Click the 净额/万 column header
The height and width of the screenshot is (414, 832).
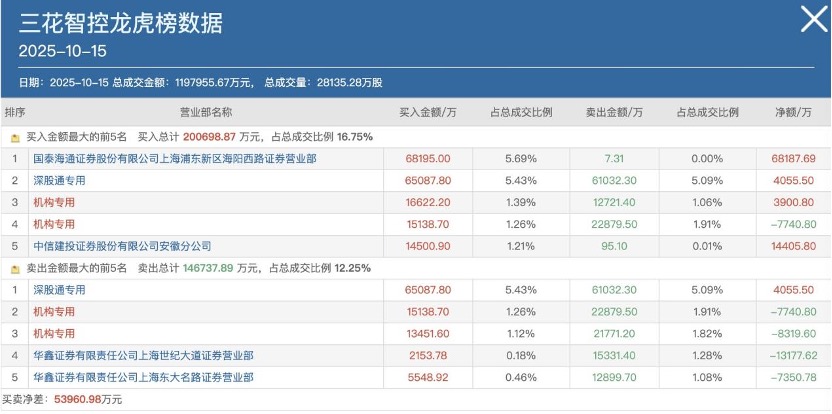793,113
